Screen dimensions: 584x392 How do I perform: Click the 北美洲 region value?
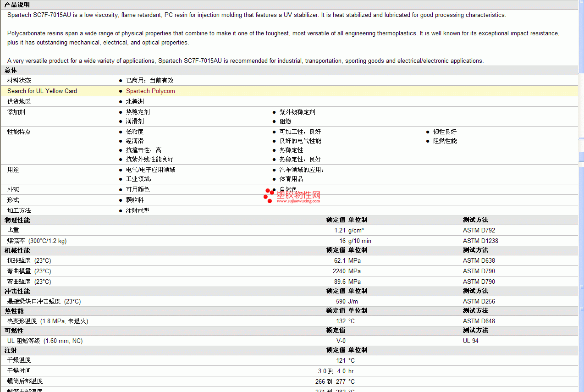pos(135,101)
